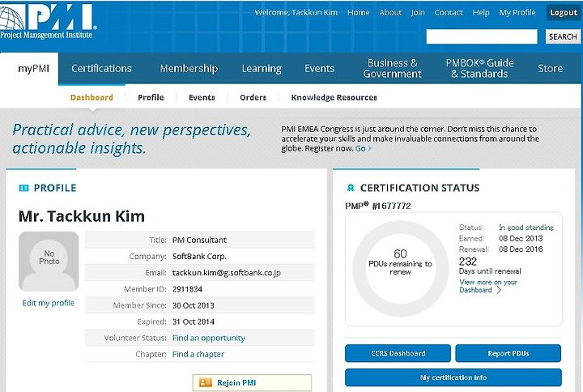The image size is (583, 392).
Task: Click the In good standing status text
Action: pos(526,228)
